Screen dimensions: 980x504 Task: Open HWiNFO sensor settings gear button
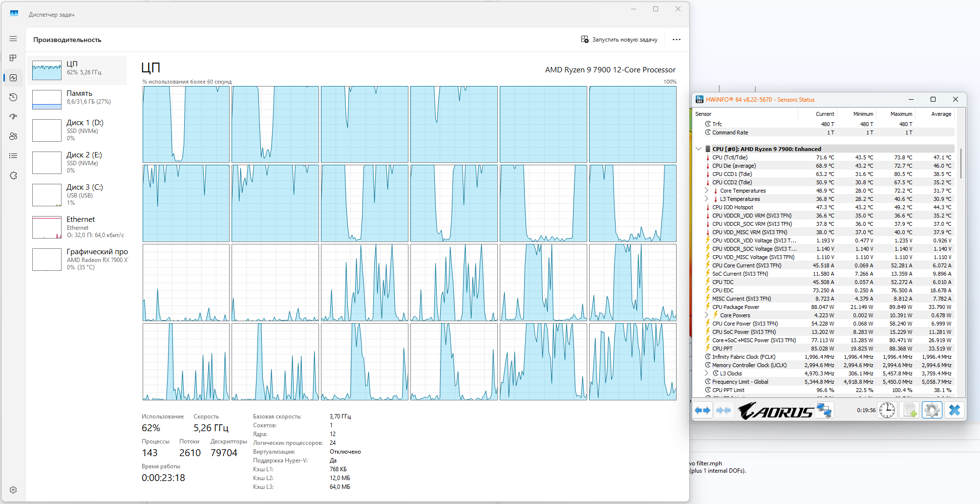tap(932, 410)
